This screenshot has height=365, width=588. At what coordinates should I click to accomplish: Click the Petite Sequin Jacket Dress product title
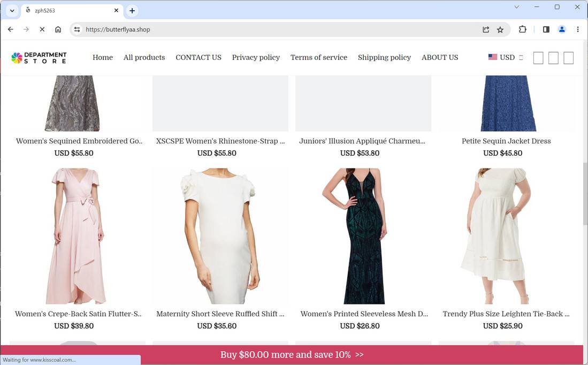pyautogui.click(x=506, y=141)
